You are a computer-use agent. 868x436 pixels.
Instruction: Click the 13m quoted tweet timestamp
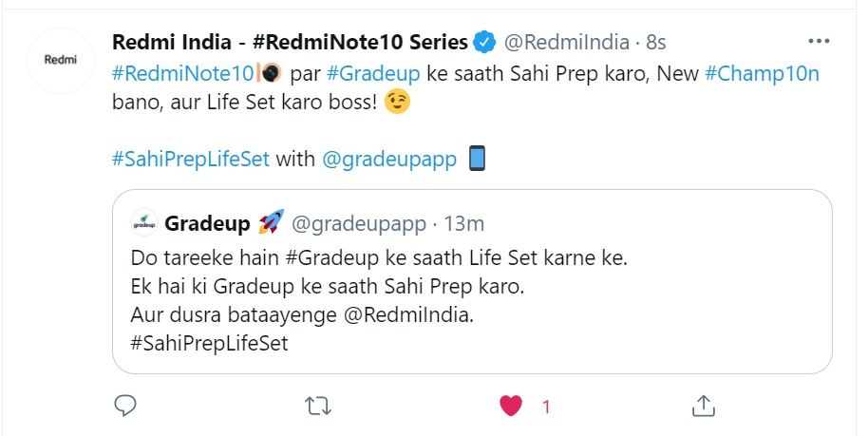(x=465, y=225)
